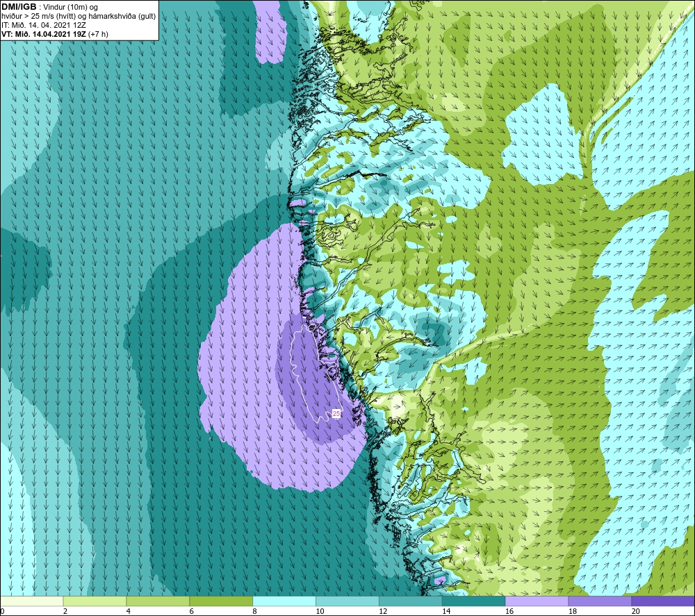This screenshot has width=695, height=616.
Task: Click the legend value '8'
Action: tap(255, 611)
